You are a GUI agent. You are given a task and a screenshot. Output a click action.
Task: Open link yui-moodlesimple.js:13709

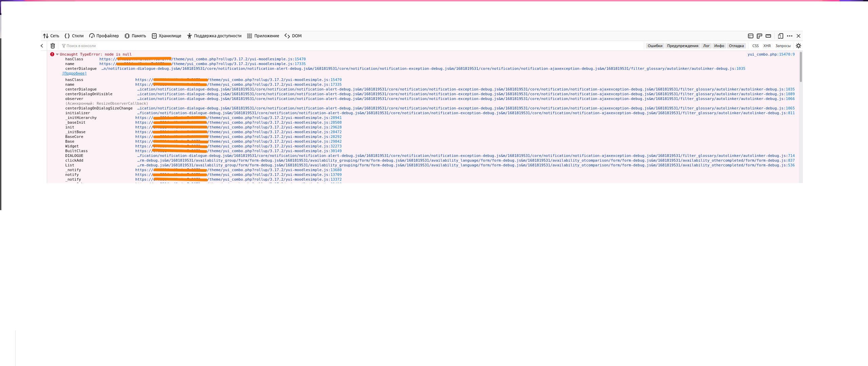coord(238,175)
